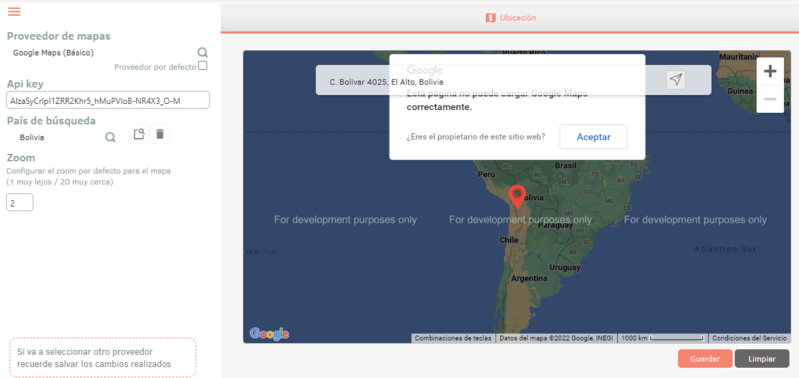Image resolution: width=799 pixels, height=378 pixels.
Task: Click the Api key input field
Action: click(x=108, y=100)
